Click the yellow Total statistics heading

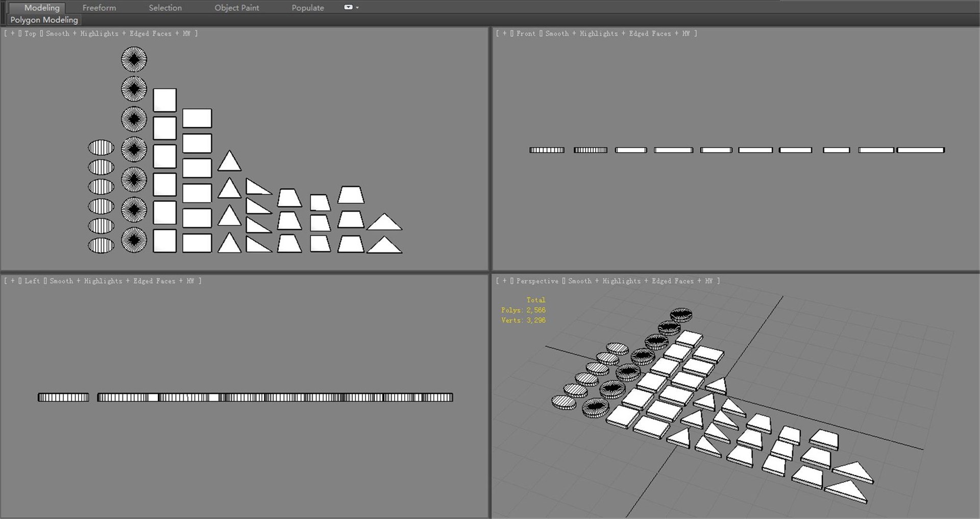(536, 300)
